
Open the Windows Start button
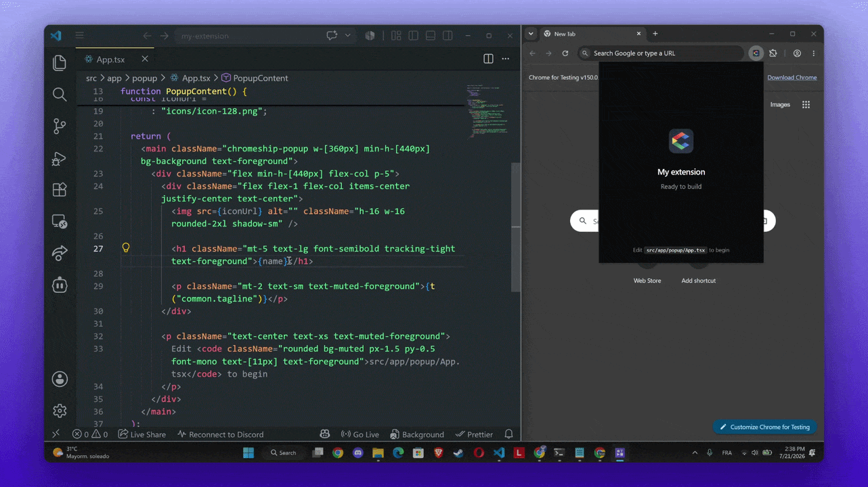(x=248, y=453)
